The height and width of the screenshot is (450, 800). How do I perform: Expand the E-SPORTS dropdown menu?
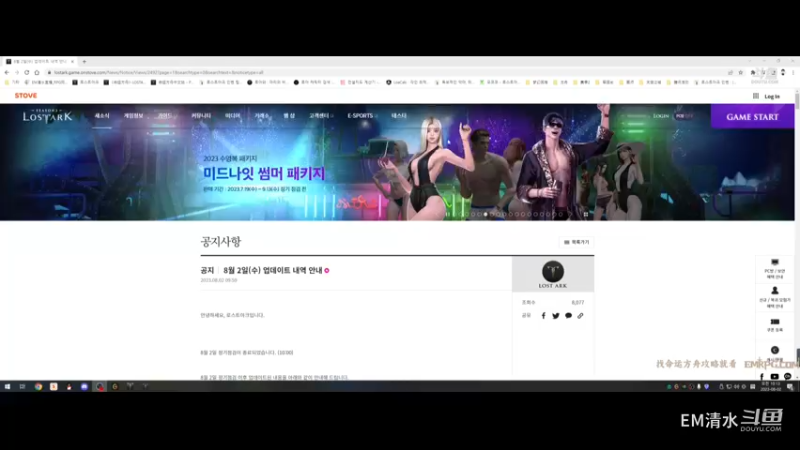362,116
